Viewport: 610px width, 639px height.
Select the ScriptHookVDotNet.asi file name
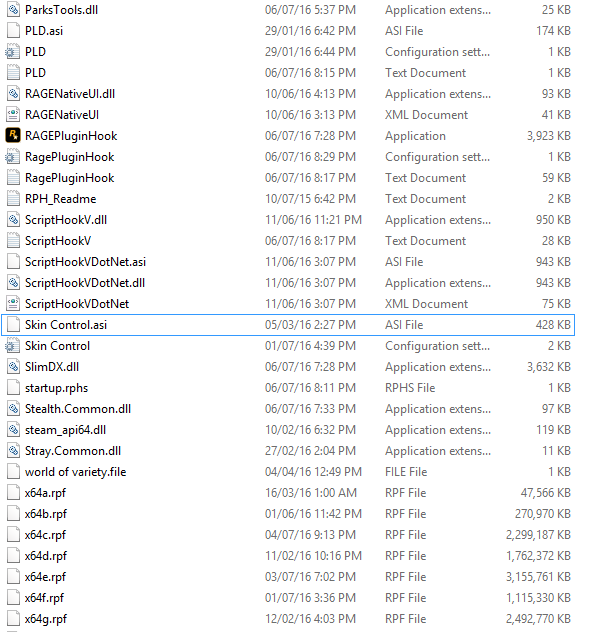click(86, 262)
